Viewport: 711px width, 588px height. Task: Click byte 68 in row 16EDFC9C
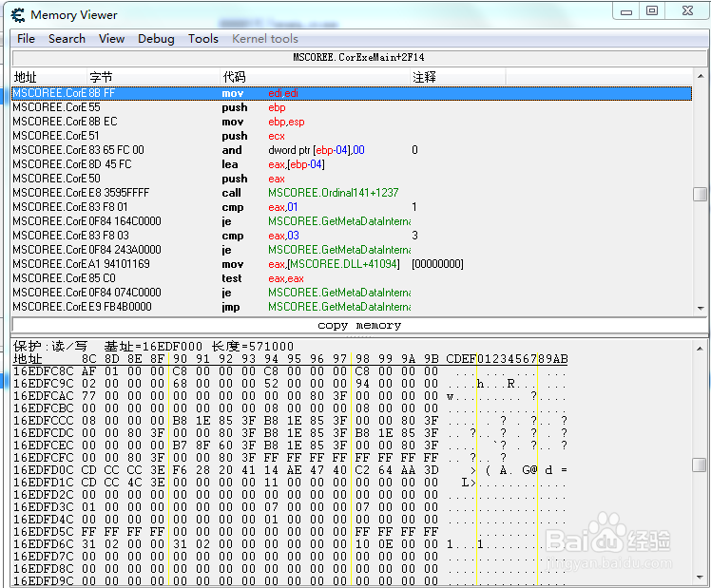180,384
